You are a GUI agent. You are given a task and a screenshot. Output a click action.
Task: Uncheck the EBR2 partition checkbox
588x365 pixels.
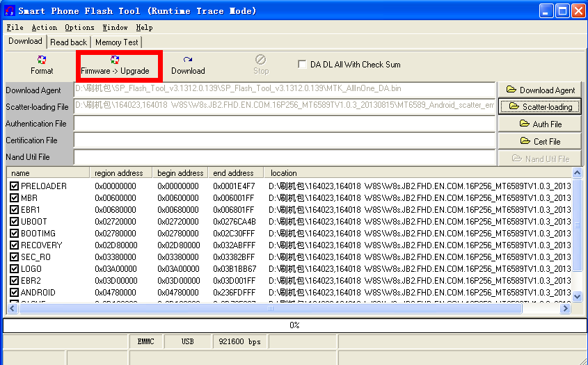click(14, 281)
